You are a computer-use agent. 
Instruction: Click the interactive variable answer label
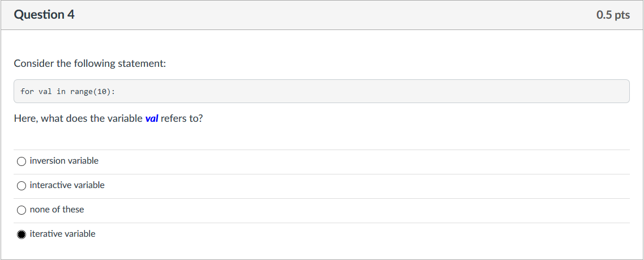click(67, 185)
